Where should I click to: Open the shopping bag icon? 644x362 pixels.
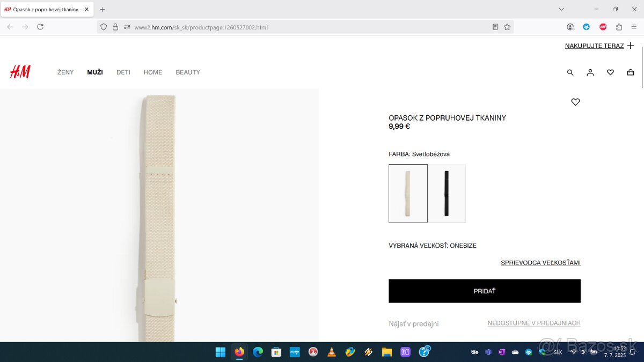coord(631,72)
